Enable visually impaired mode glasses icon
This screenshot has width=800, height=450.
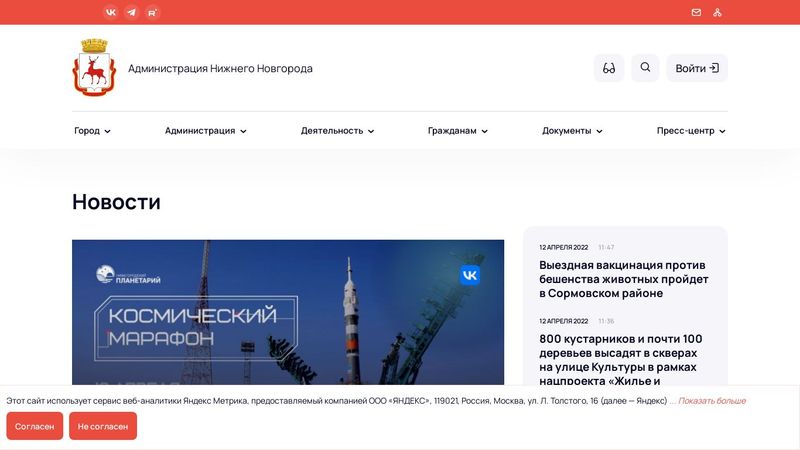pos(609,68)
